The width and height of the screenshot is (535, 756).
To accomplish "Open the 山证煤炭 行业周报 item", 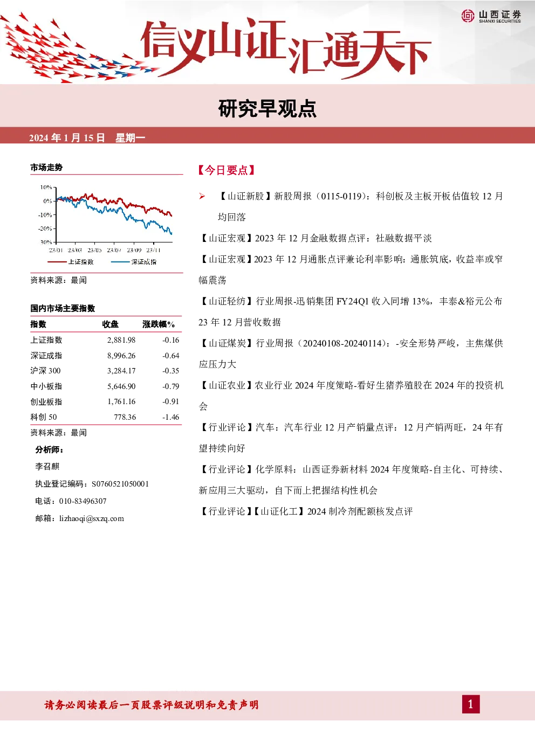I will pos(351,353).
